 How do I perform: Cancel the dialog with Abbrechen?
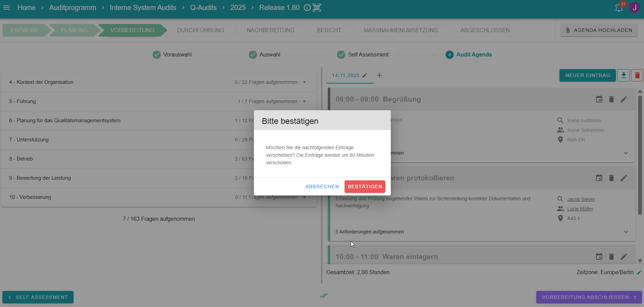[322, 187]
